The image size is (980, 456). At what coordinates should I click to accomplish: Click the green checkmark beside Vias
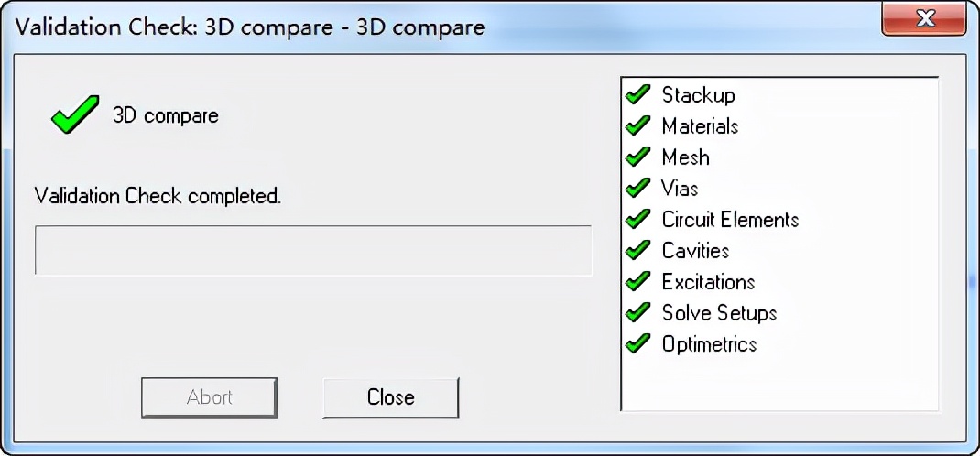[637, 188]
